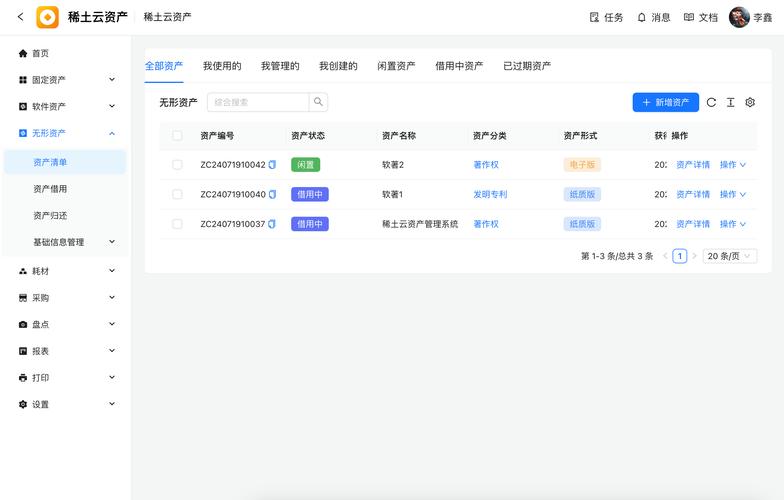The width and height of the screenshot is (784, 500).
Task: Tick the select-all checkbox in table header
Action: 177,136
